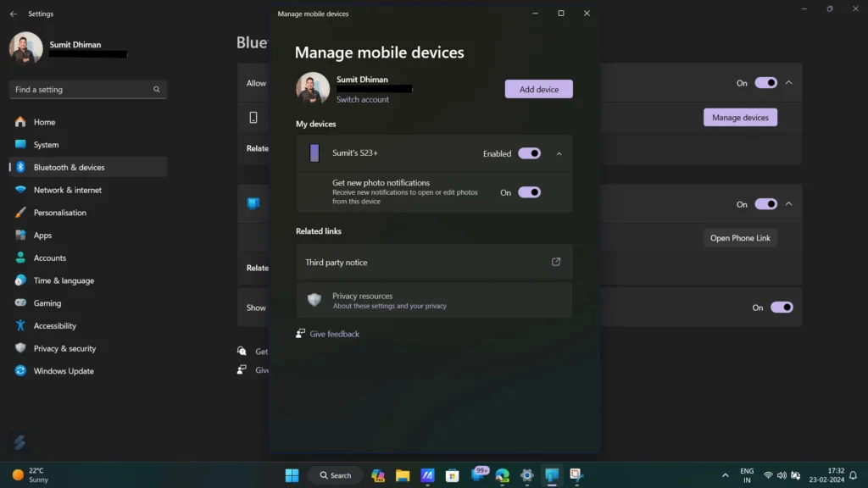Click Wi-Fi icon in system tray
The image size is (868, 488).
click(768, 475)
